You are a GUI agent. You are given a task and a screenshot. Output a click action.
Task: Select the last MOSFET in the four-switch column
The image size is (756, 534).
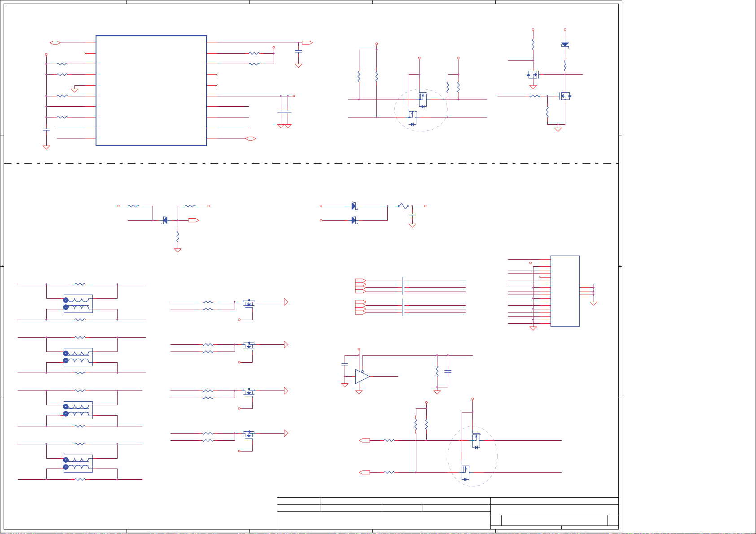tap(249, 434)
